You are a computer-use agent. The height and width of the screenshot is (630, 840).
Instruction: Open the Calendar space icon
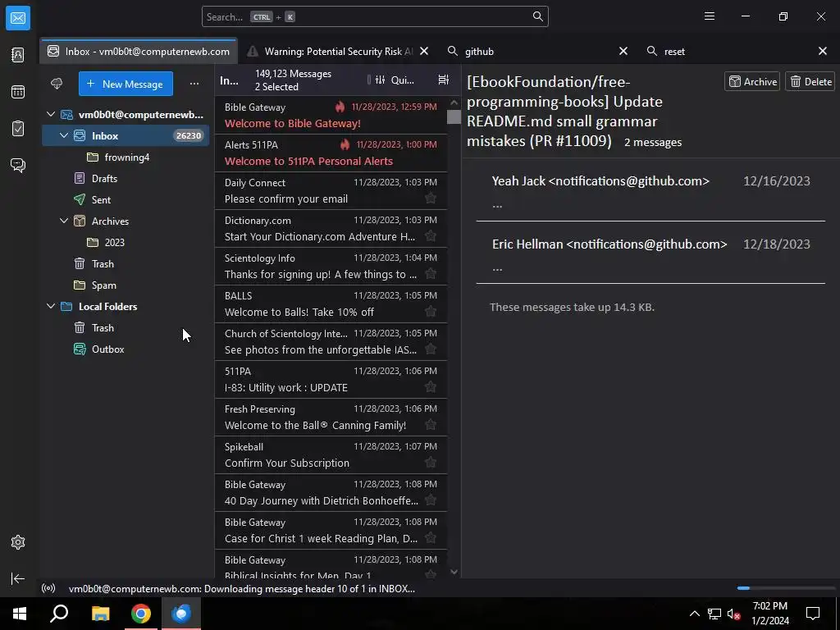18,92
